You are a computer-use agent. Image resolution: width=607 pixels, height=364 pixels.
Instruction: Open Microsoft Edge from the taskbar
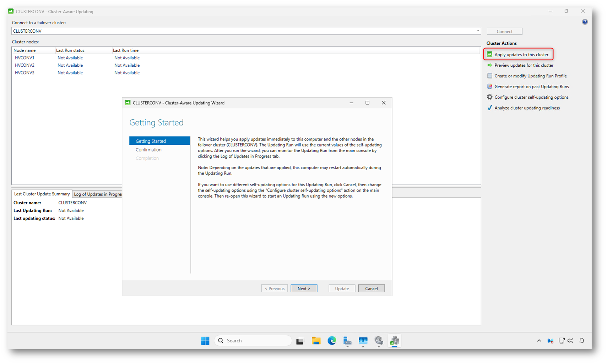click(x=332, y=341)
